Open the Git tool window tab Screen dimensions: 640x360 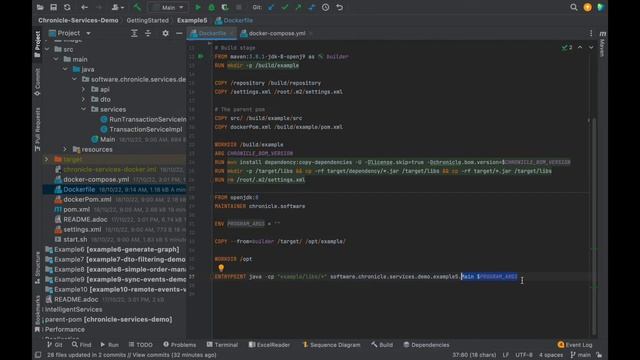click(55, 345)
